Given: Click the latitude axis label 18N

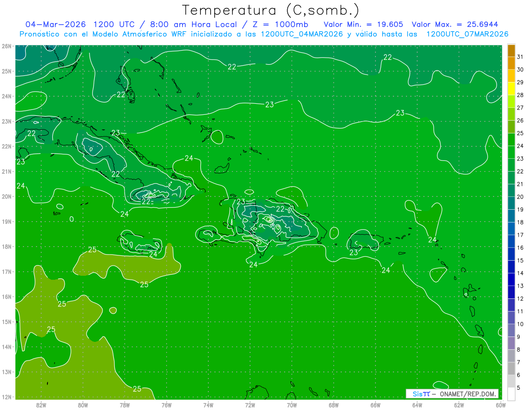Looking at the screenshot, I should (x=7, y=247).
